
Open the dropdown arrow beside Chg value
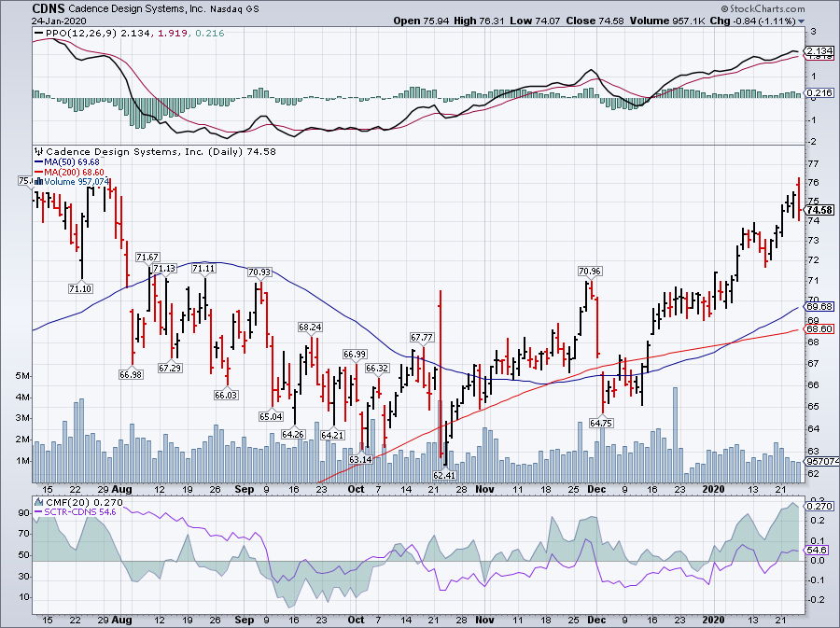click(802, 21)
